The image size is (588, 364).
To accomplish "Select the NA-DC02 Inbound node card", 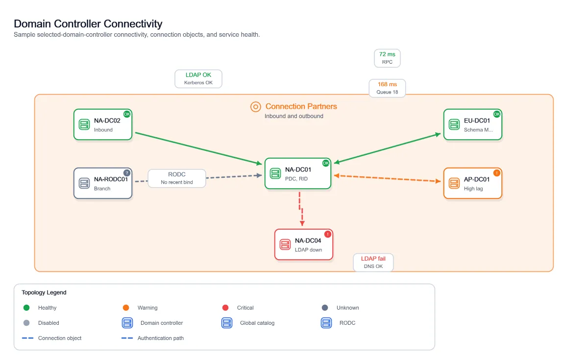I will point(103,124).
